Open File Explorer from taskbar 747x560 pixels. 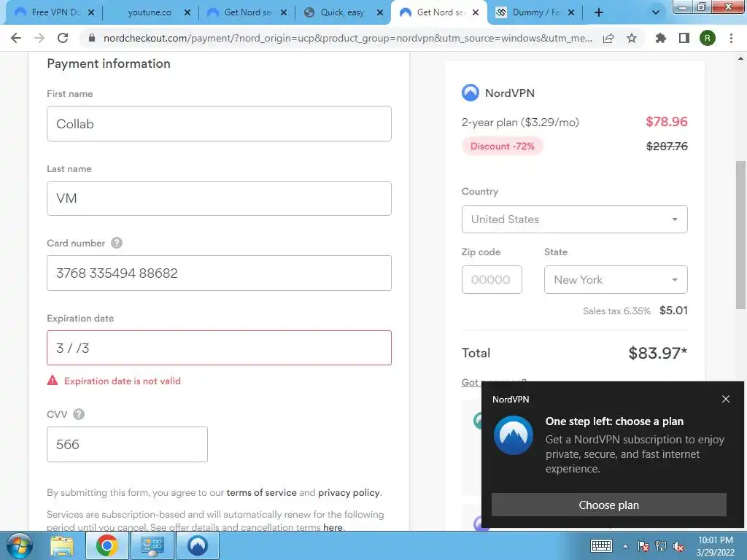[62, 545]
